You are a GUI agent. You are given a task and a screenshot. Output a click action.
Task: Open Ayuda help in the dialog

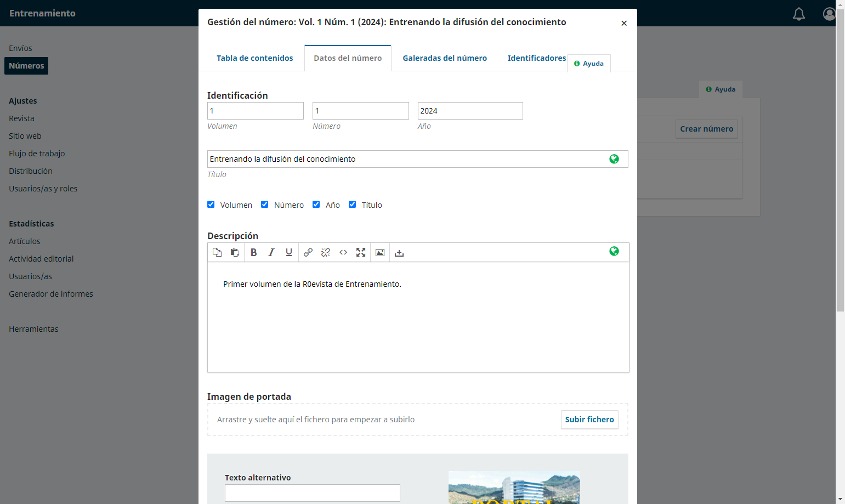coord(589,64)
